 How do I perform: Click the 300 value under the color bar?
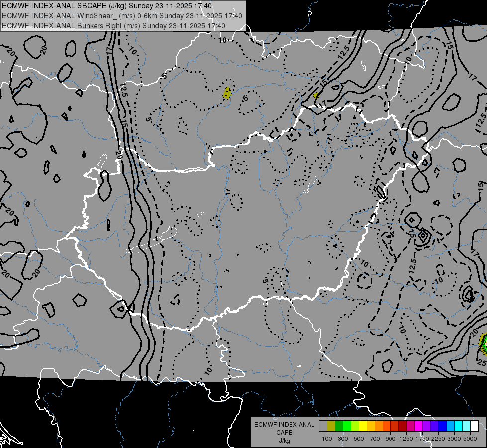(x=343, y=439)
